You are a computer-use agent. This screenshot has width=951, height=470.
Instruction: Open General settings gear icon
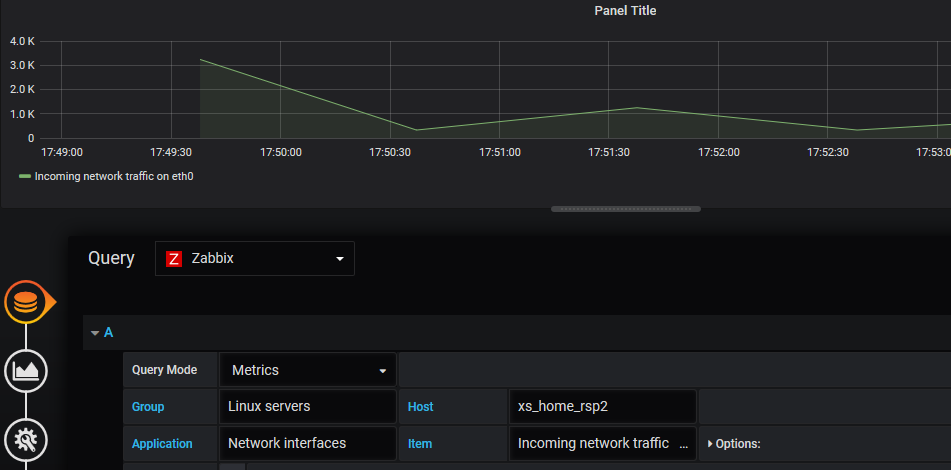click(x=27, y=438)
